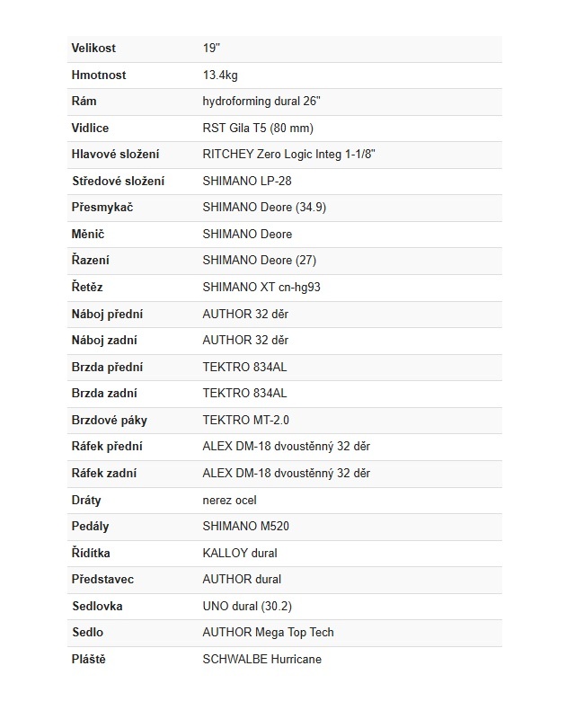Select the SHIMANO LP-28 value
Viewport: 584px width, 728px height.
[247, 182]
